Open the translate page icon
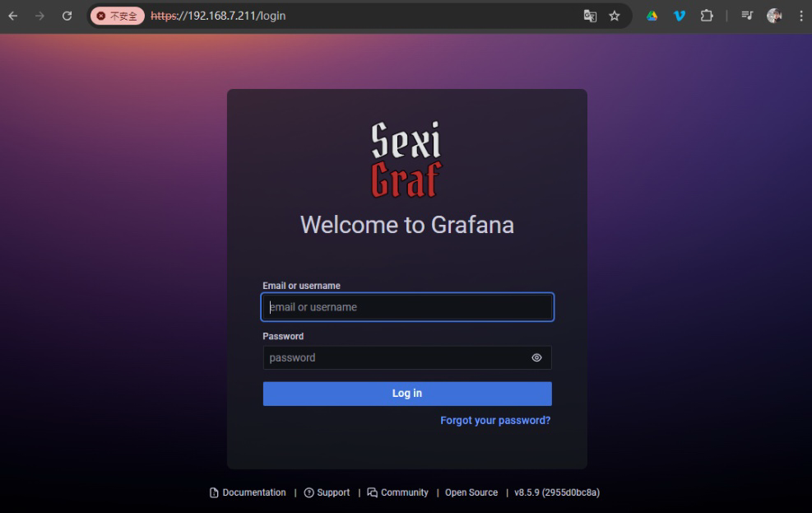 click(590, 16)
